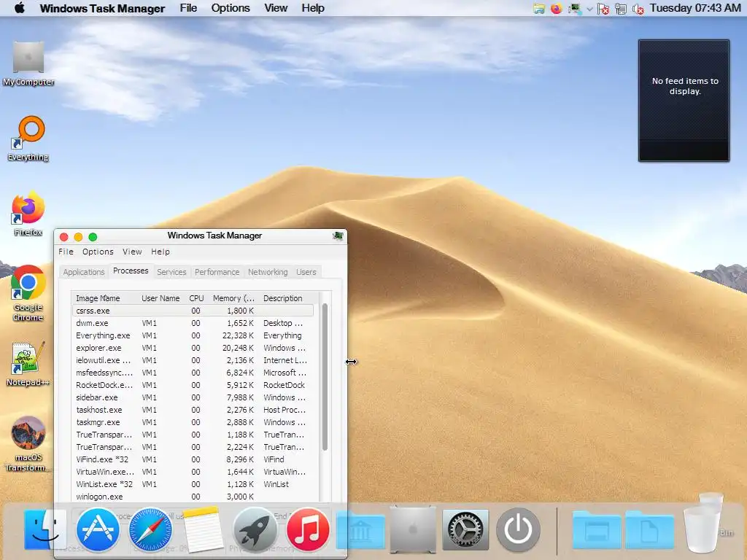Open the Library folder with building icon
The image size is (747, 560).
click(360, 531)
